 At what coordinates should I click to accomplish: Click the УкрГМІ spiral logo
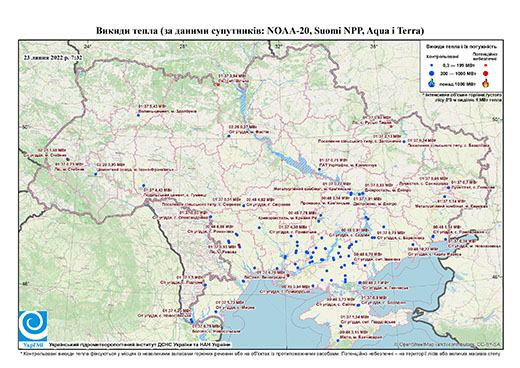[x=33, y=326]
